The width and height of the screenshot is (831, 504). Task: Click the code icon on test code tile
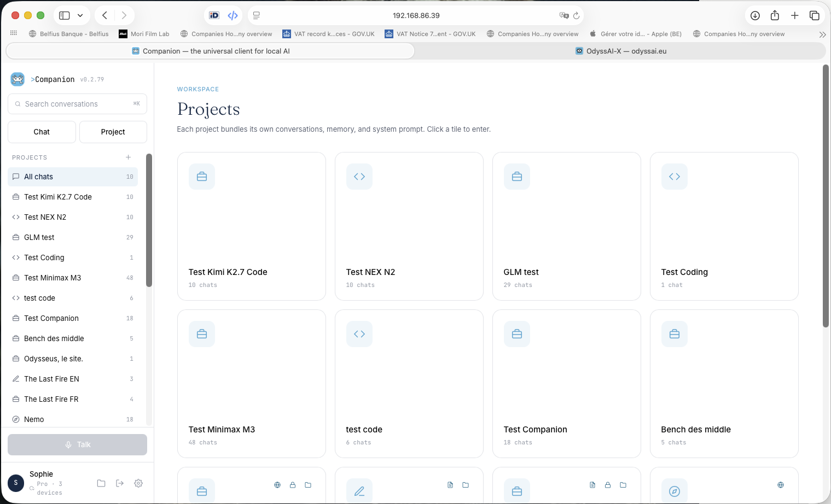pyautogui.click(x=359, y=334)
